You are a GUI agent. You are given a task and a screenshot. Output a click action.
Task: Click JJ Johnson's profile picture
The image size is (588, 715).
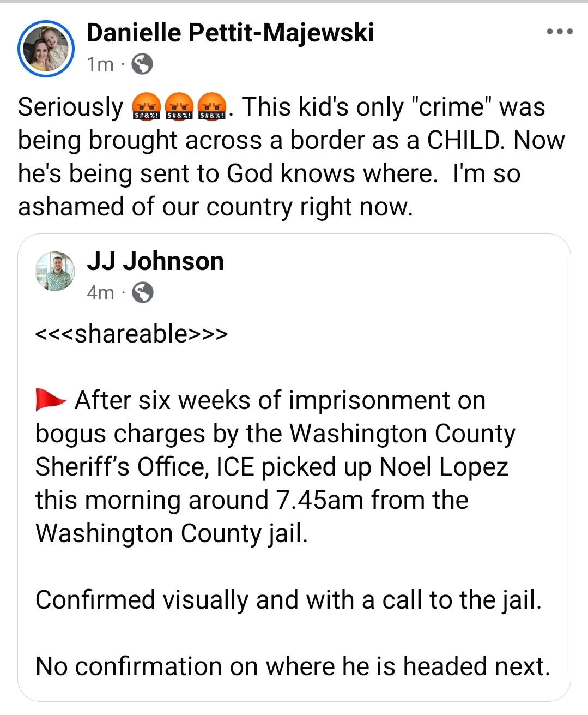pyautogui.click(x=55, y=271)
